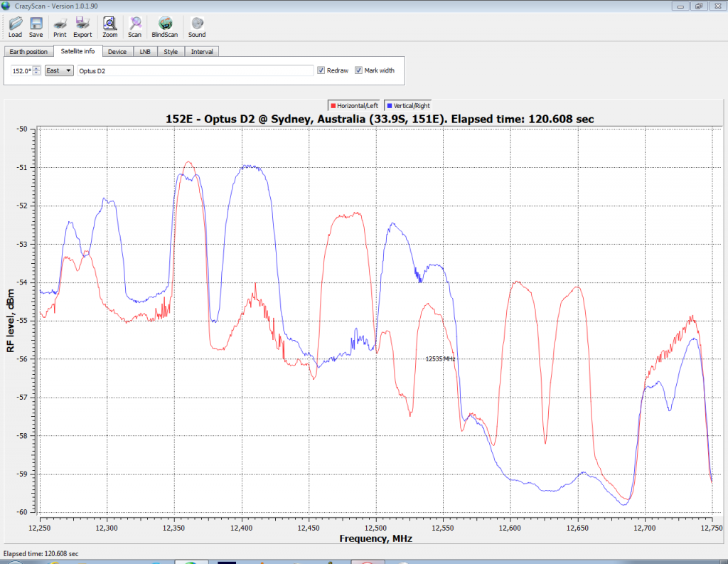Minimize the CrazyScan window
Screen dimensions: 728x564
pyautogui.click(x=680, y=6)
